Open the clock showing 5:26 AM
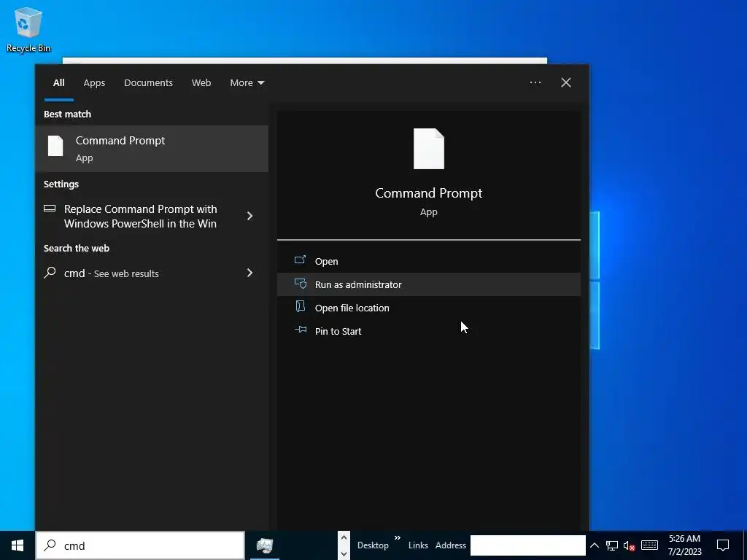 pos(684,545)
